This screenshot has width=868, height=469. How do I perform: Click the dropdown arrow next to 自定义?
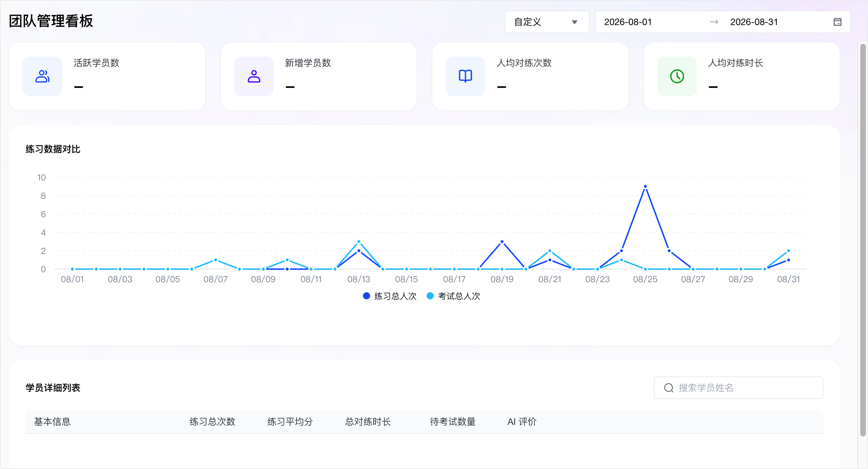575,22
